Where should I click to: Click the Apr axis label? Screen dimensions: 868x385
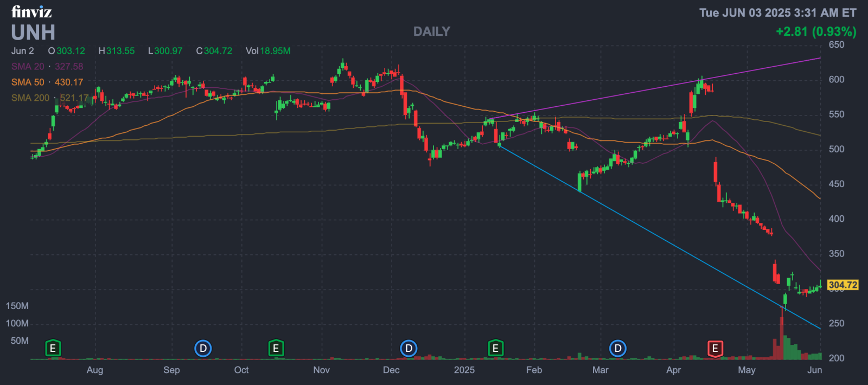(673, 370)
